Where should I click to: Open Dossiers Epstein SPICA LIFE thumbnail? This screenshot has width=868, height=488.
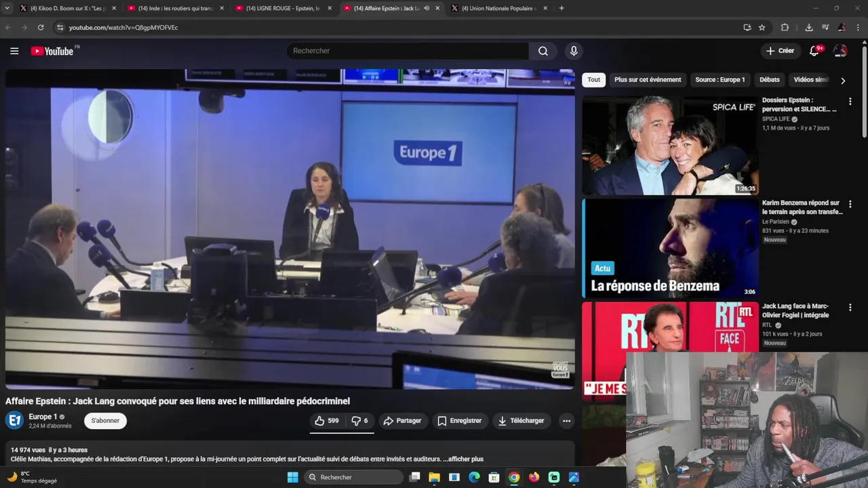pos(670,146)
